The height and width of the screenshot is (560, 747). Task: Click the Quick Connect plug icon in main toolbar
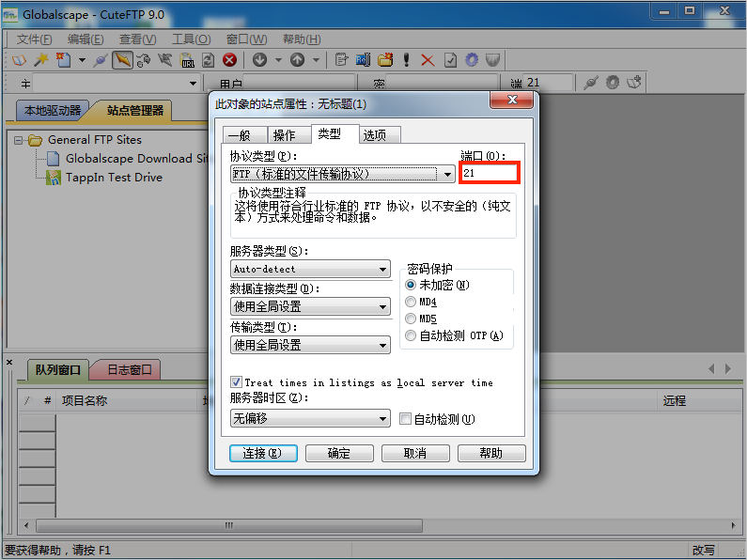pyautogui.click(x=101, y=60)
